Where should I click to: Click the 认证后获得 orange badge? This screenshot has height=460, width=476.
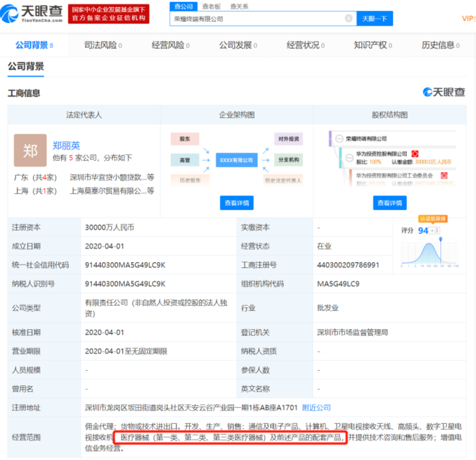(x=433, y=219)
